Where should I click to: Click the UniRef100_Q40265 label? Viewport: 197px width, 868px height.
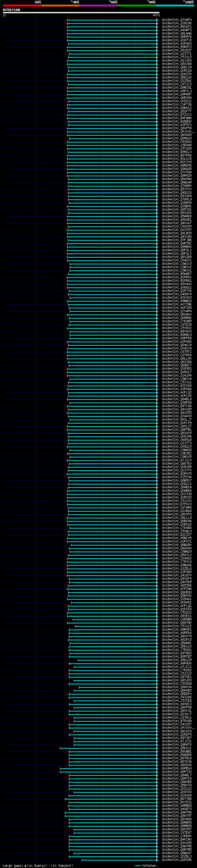pos(177,410)
